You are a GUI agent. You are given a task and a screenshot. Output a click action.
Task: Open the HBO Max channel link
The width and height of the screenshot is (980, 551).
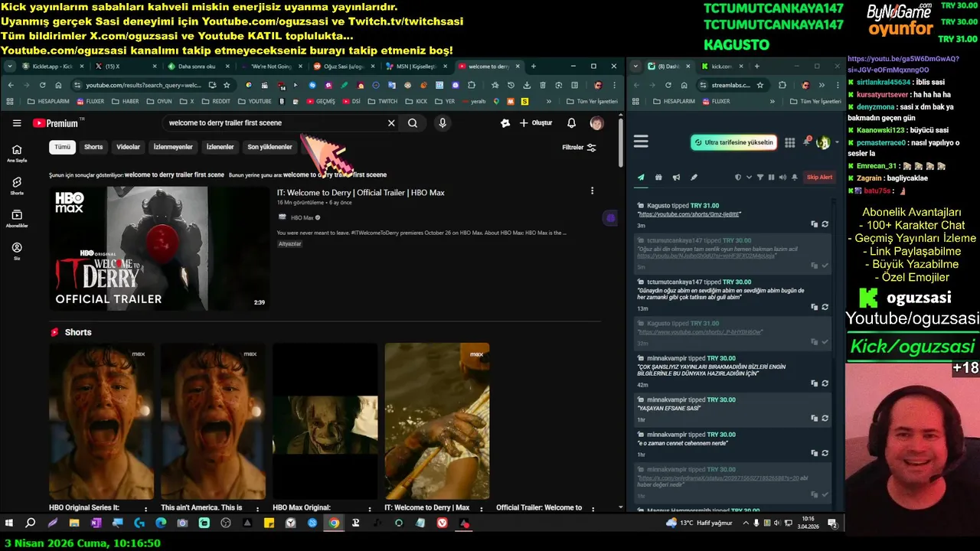(302, 218)
